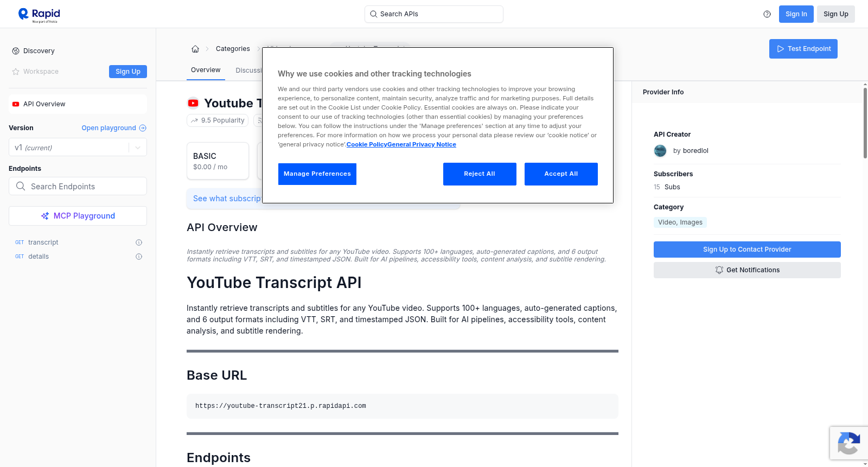The height and width of the screenshot is (467, 868).
Task: Click the Video, Images category tag
Action: [680, 222]
